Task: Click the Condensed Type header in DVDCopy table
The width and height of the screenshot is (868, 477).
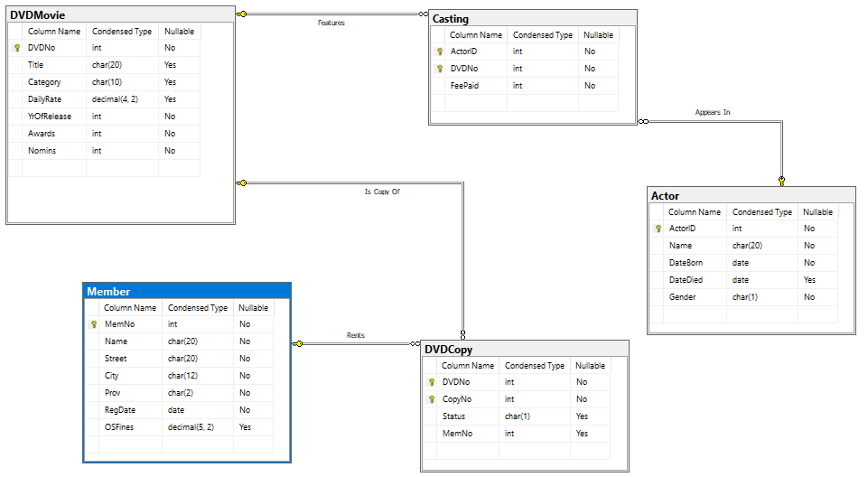Action: [x=534, y=366]
